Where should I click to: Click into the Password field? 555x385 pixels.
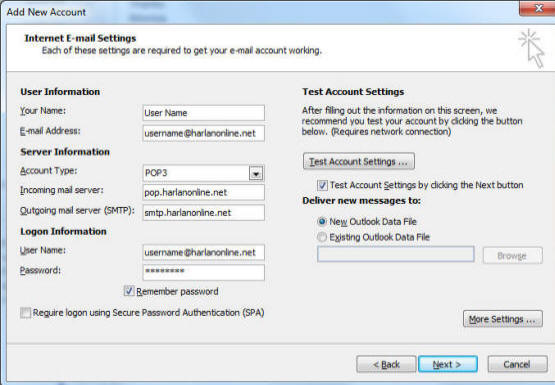[204, 272]
